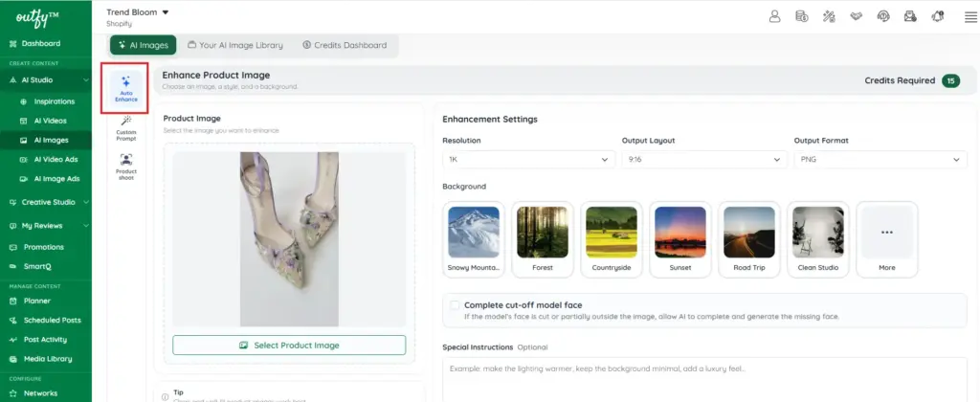Switch to Your AI Image Library tab
This screenshot has height=402, width=980.
[235, 45]
